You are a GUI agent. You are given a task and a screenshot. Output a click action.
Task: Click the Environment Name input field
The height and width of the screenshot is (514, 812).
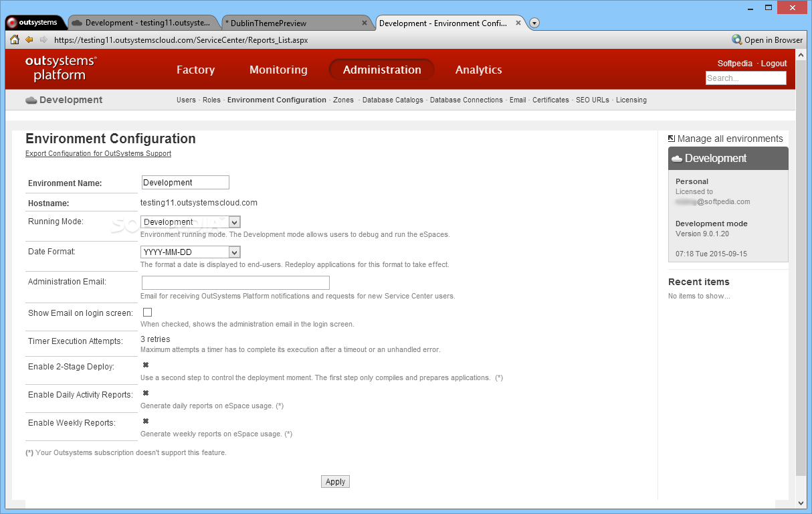point(185,182)
